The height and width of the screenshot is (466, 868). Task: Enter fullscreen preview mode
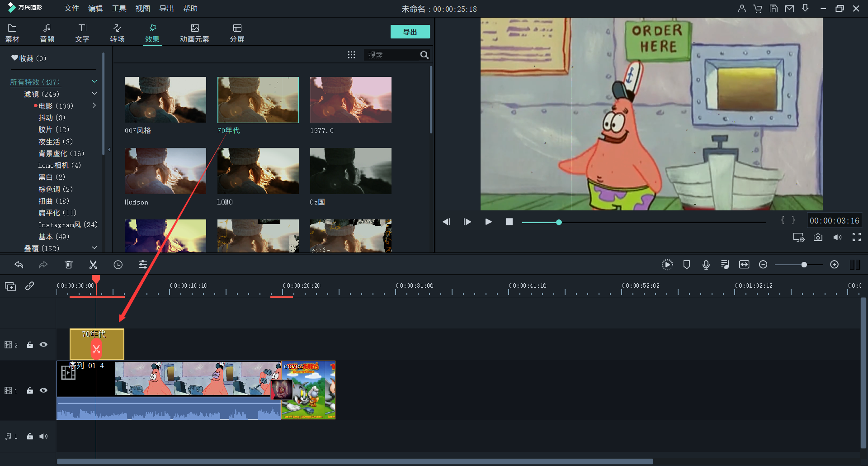[856, 238]
